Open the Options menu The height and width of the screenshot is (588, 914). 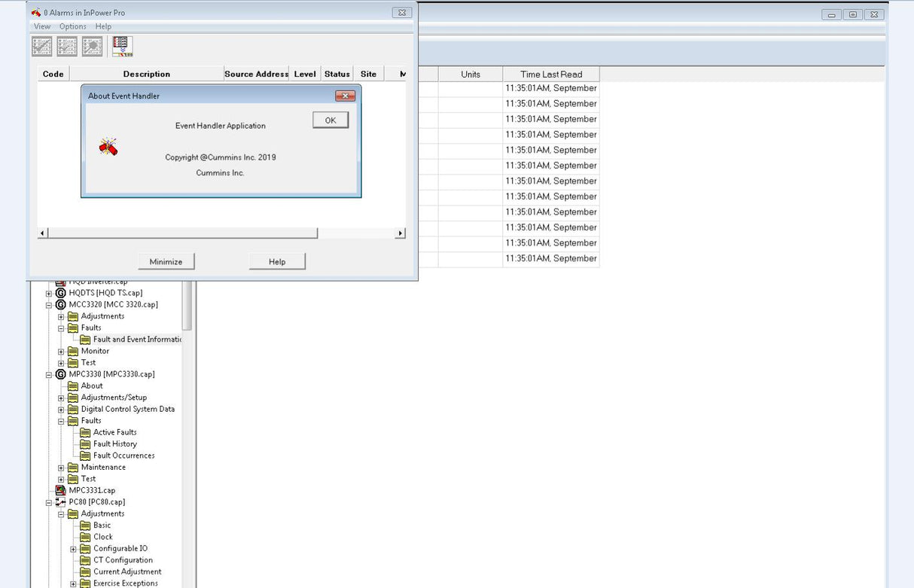pyautogui.click(x=73, y=26)
